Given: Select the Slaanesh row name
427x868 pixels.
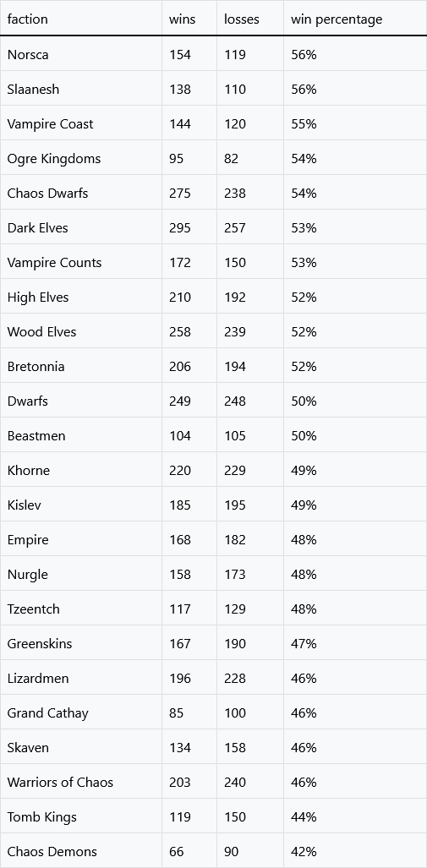Looking at the screenshot, I should click(33, 89).
